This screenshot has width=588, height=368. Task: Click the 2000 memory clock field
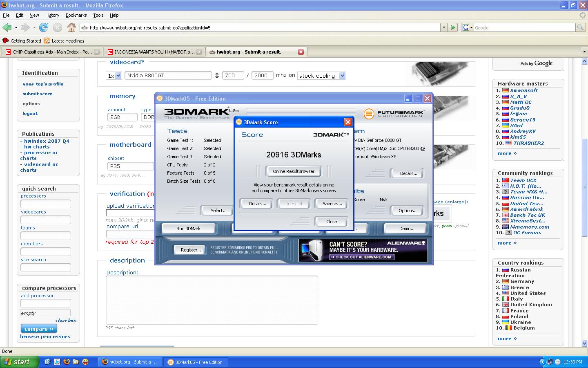click(x=263, y=75)
